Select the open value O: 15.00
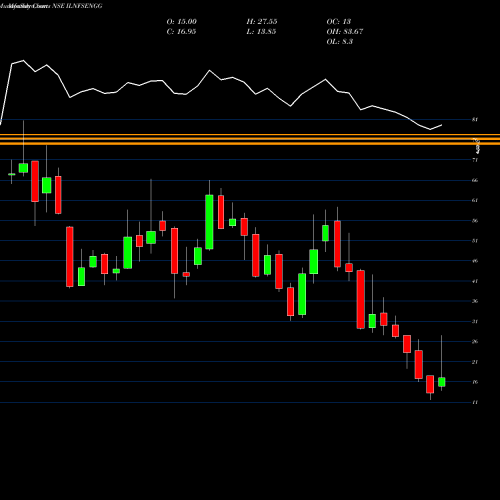 [182, 22]
